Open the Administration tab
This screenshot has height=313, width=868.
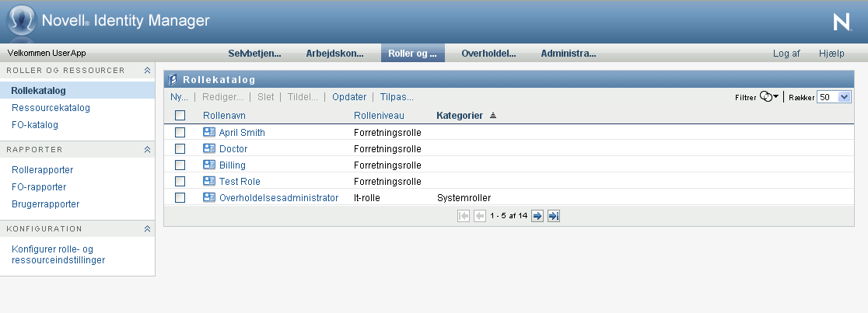[x=568, y=54]
